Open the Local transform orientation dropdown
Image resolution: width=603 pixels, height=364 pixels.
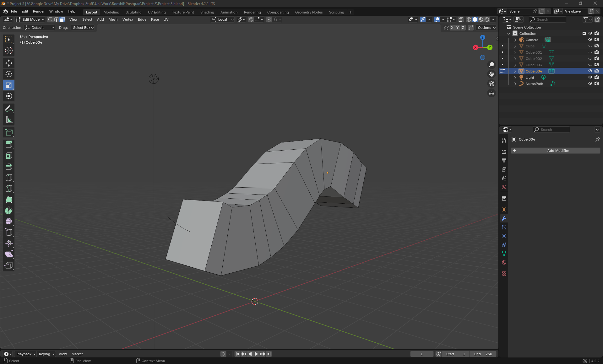coord(223,19)
